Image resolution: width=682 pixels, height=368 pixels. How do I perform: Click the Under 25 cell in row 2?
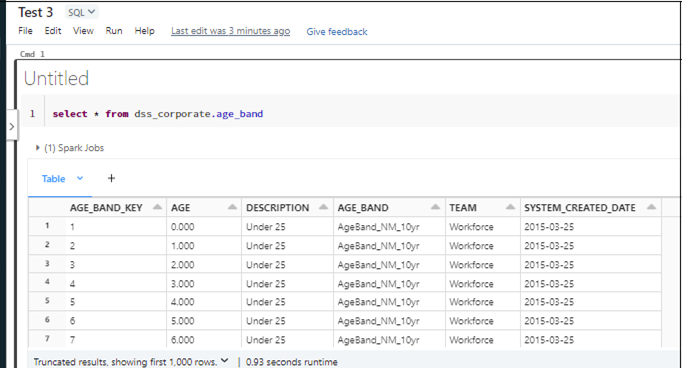266,246
